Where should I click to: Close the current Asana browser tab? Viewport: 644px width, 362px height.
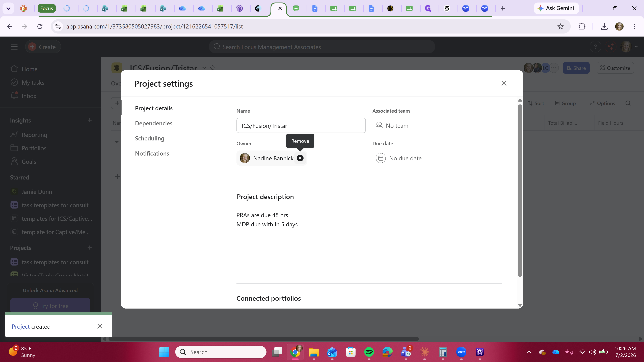(280, 8)
